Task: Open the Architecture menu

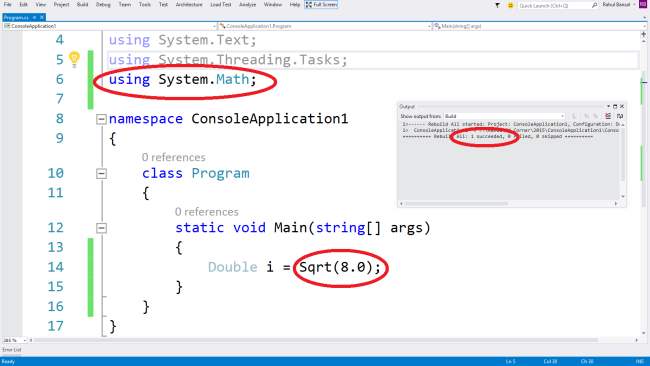Action: (189, 5)
